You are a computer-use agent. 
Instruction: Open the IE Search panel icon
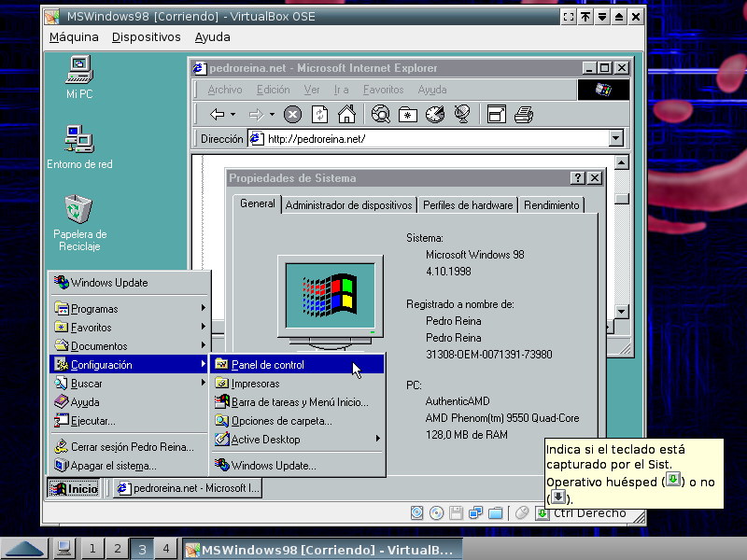[x=380, y=115]
